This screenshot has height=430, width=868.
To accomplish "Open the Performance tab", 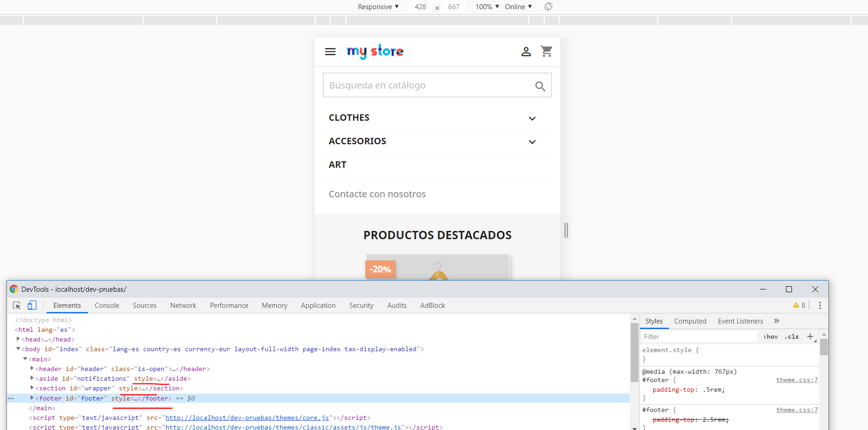I will (x=229, y=305).
